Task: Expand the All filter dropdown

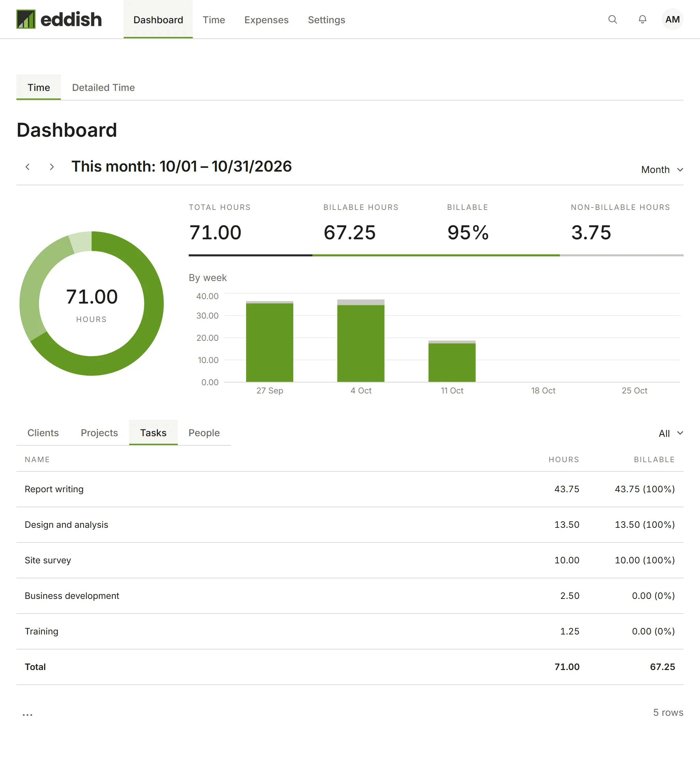Action: click(671, 433)
